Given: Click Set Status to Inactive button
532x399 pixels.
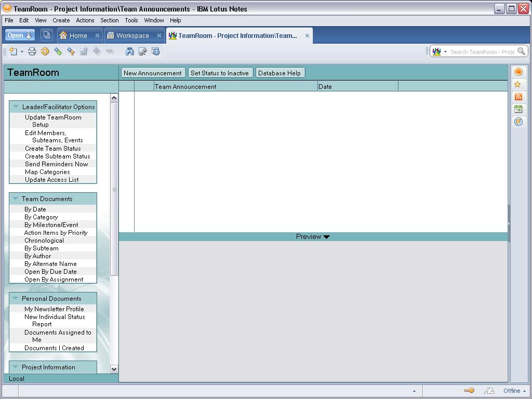Looking at the screenshot, I should 220,73.
